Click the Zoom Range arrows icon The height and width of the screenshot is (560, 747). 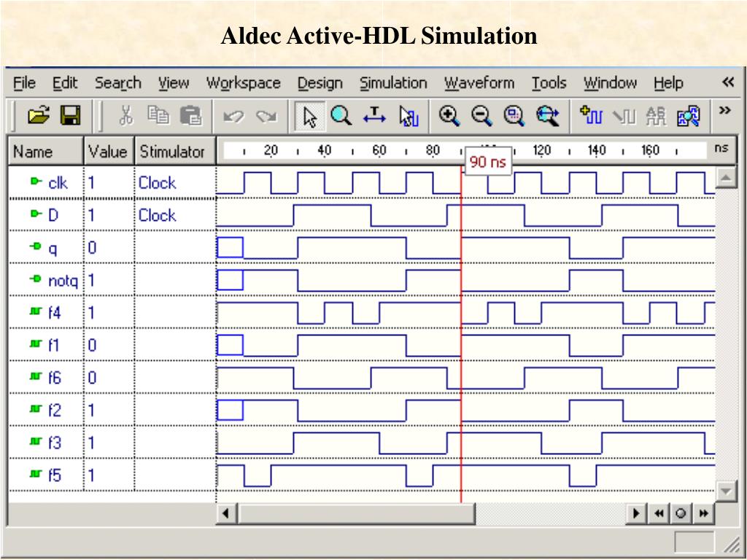pos(547,116)
